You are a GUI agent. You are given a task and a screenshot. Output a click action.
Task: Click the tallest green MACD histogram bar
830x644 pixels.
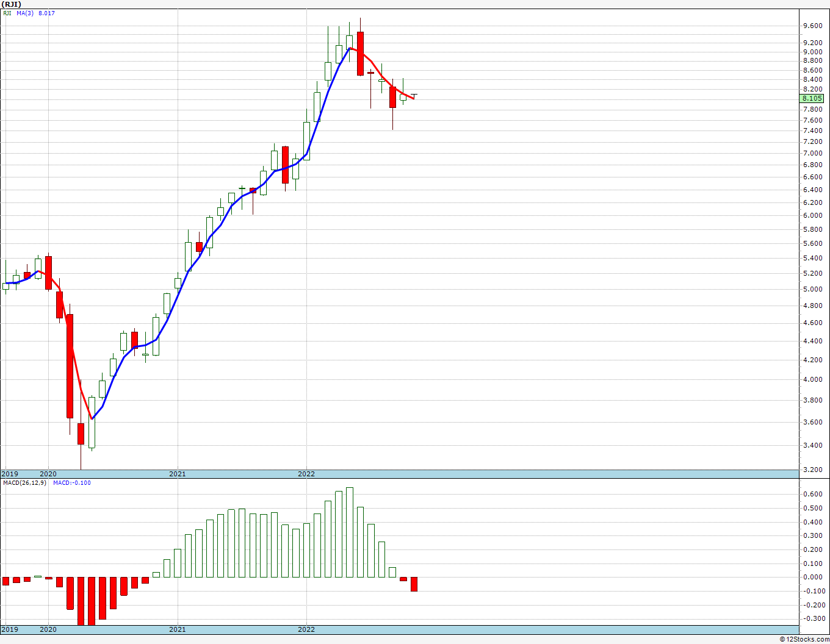(x=350, y=532)
